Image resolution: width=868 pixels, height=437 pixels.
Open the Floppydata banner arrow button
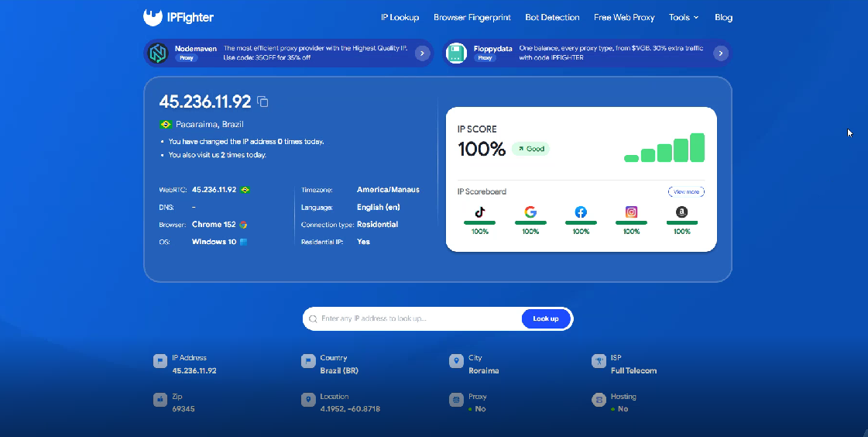coord(721,53)
